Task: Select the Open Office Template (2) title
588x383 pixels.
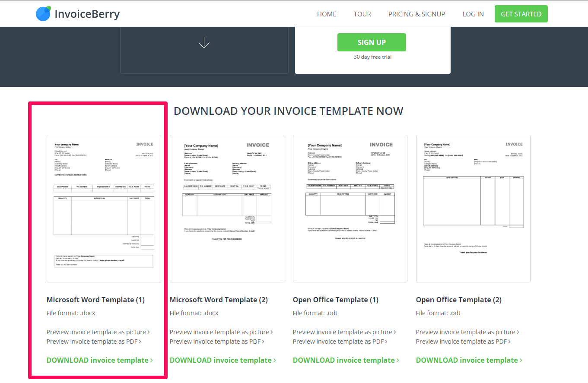Action: click(x=459, y=300)
